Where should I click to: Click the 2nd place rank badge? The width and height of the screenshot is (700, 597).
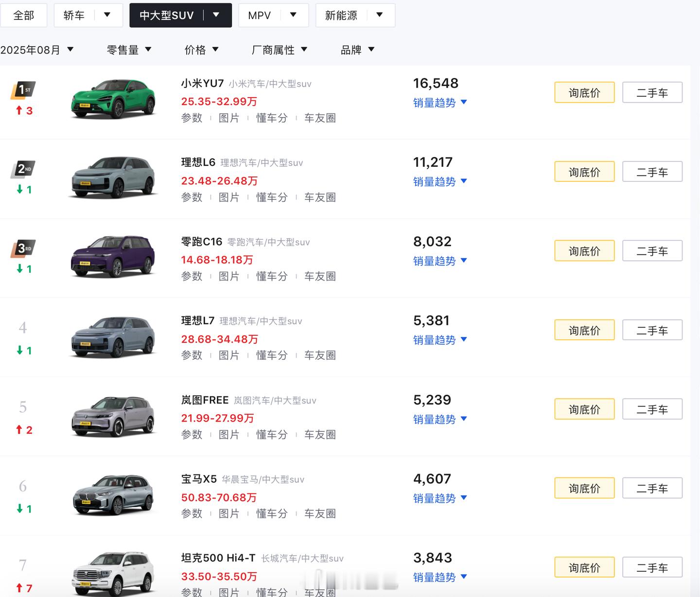[23, 169]
